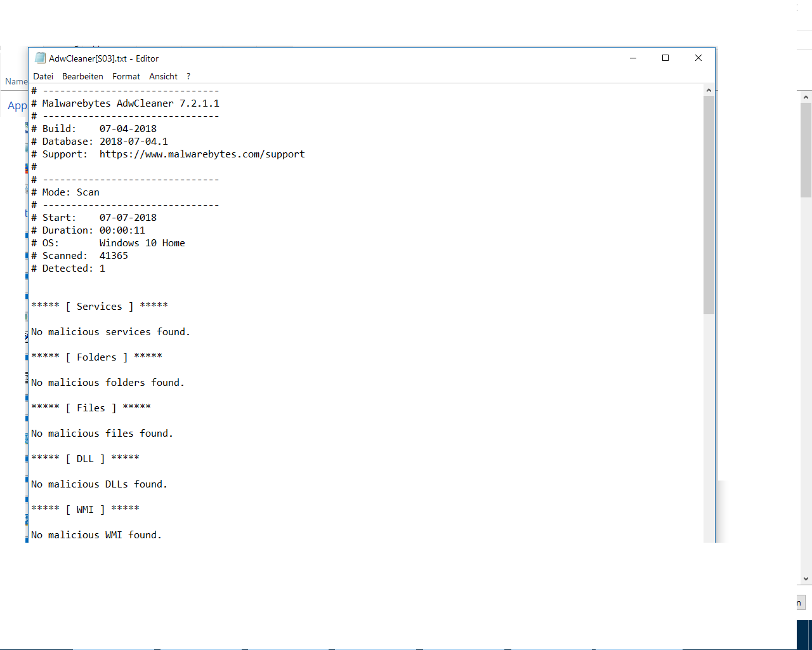Click the 'Mode: Scan' line

[x=65, y=192]
